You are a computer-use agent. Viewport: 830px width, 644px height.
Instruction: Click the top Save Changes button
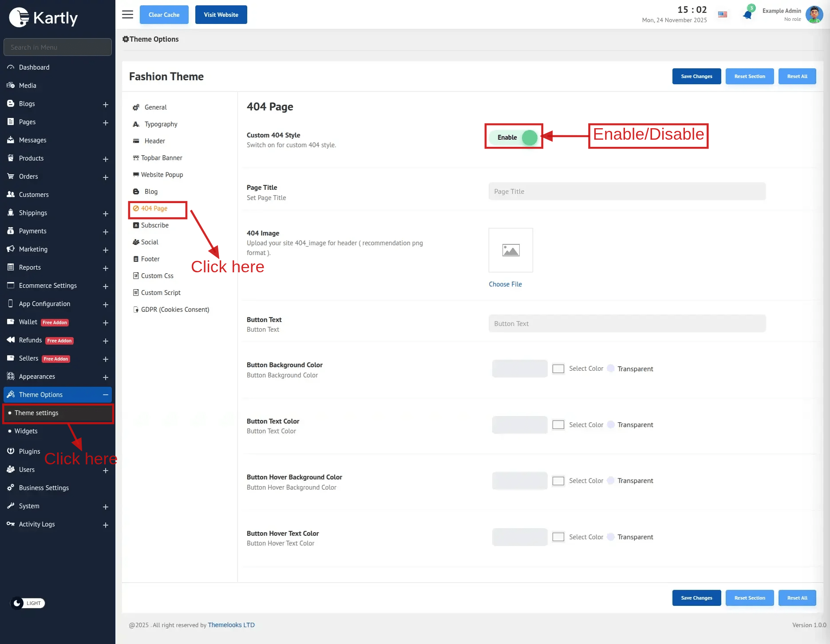click(x=696, y=76)
